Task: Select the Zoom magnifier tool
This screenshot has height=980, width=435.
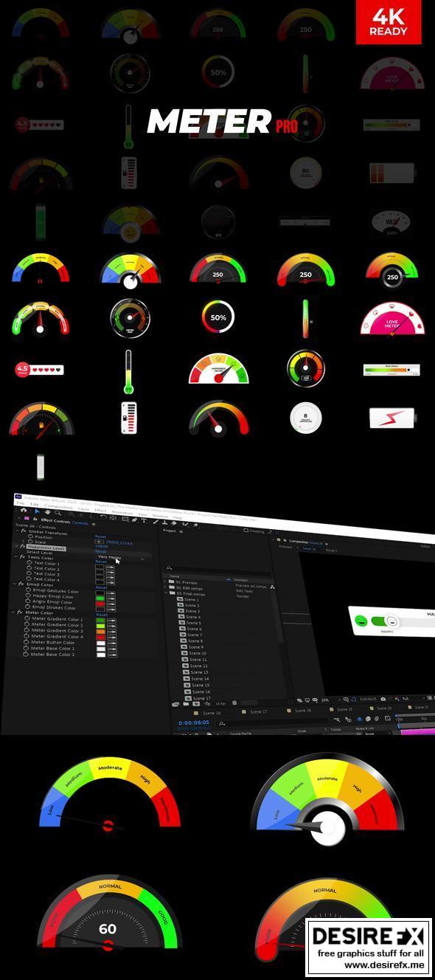Action: pos(58,513)
